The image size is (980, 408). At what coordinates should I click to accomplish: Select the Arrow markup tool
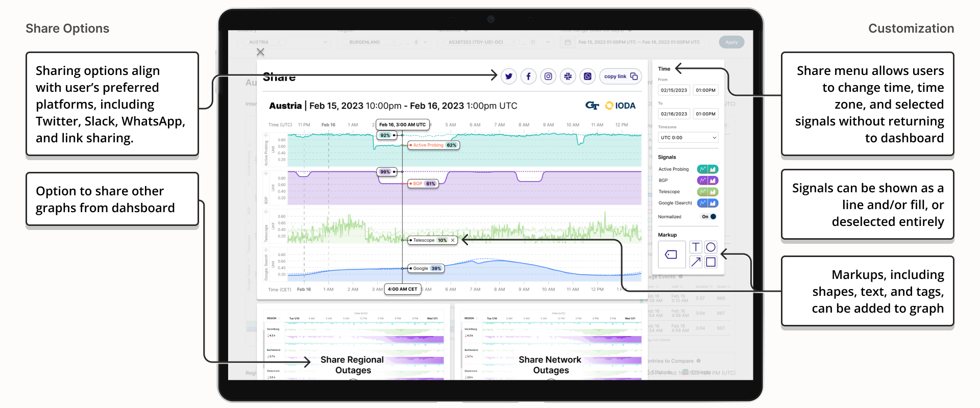pos(696,262)
